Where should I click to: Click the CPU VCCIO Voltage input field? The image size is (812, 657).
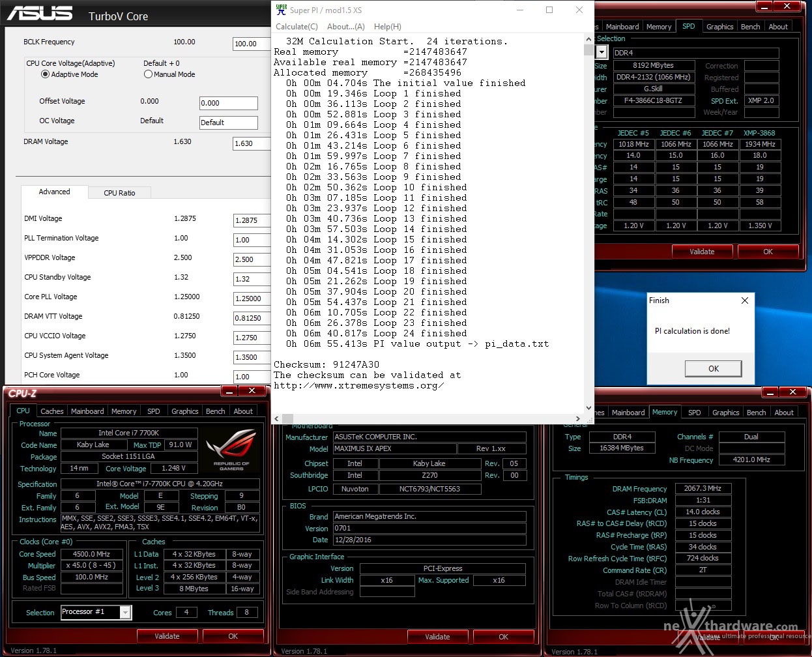(x=252, y=338)
